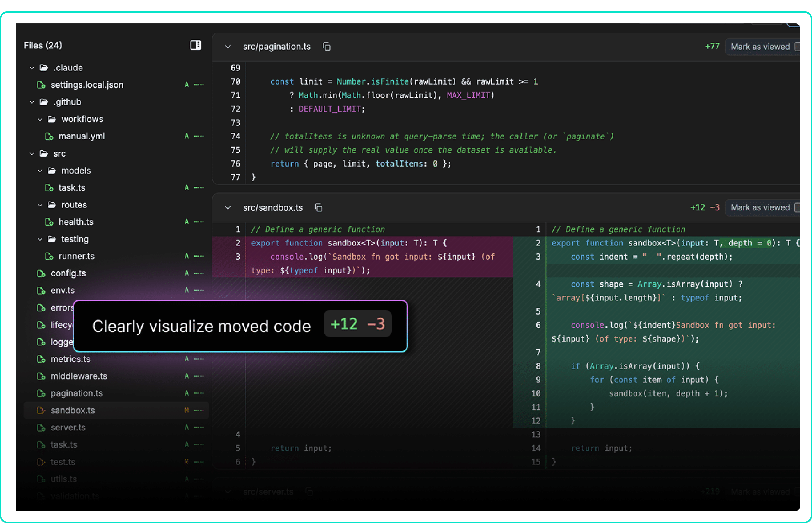Image resolution: width=812 pixels, height=523 pixels.
Task: Click the Files (24) heading
Action: coord(43,45)
